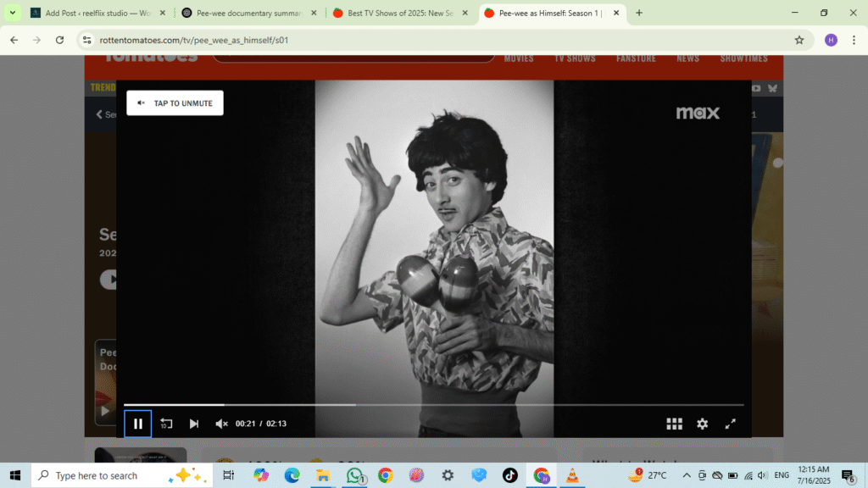View site information icon in address bar

coord(87,40)
